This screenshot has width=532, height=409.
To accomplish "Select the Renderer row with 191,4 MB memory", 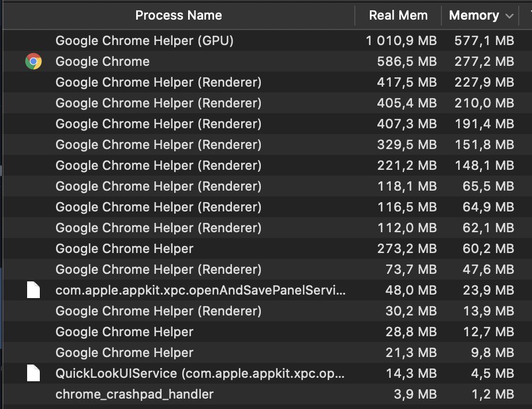I will tap(267, 124).
